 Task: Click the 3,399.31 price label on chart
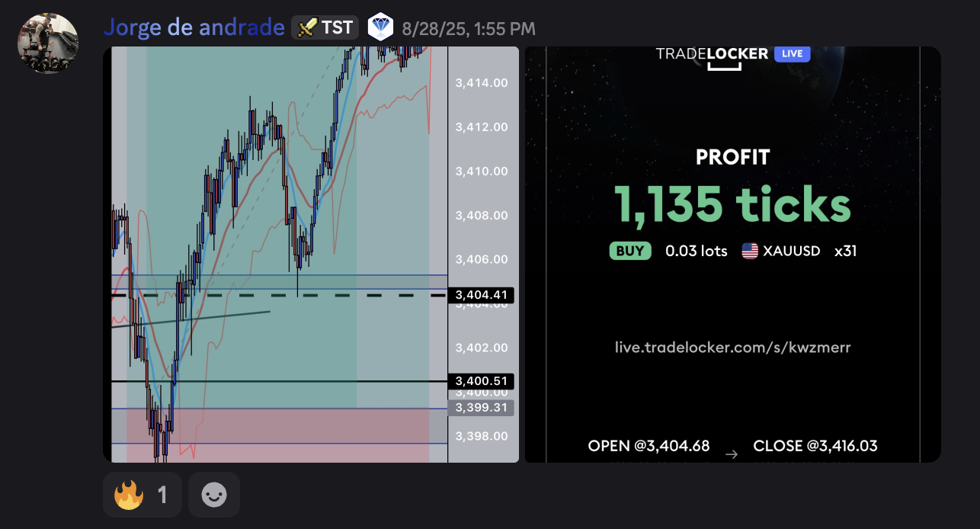[482, 408]
